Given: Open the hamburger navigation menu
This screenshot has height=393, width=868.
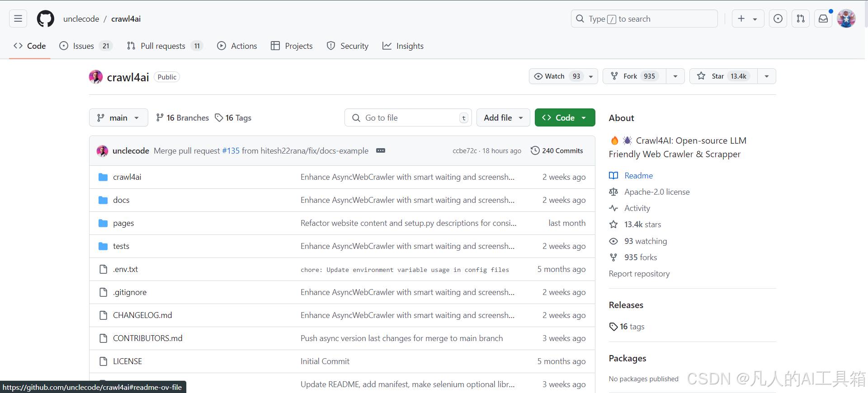Looking at the screenshot, I should (x=18, y=19).
